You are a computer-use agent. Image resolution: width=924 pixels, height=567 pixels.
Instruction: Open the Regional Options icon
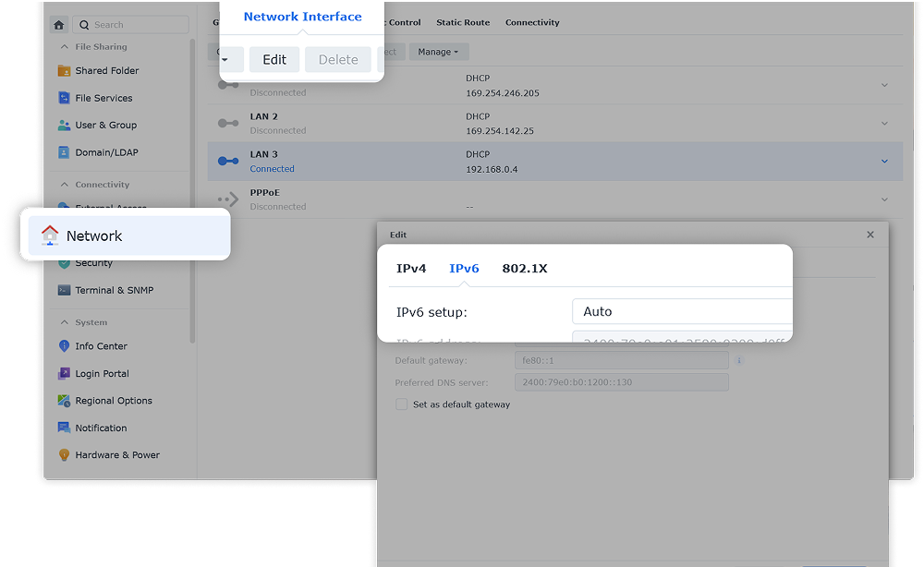click(64, 401)
